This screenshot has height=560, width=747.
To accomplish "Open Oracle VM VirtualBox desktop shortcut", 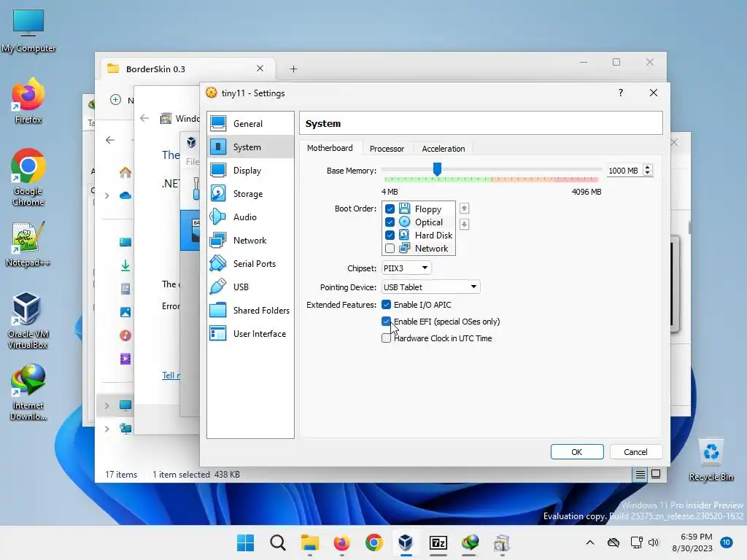I will 28,321.
